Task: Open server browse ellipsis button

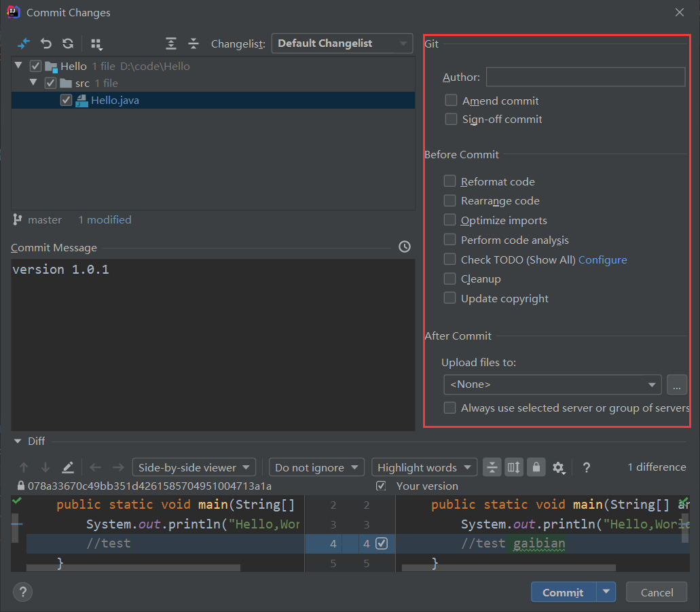Action: [677, 384]
